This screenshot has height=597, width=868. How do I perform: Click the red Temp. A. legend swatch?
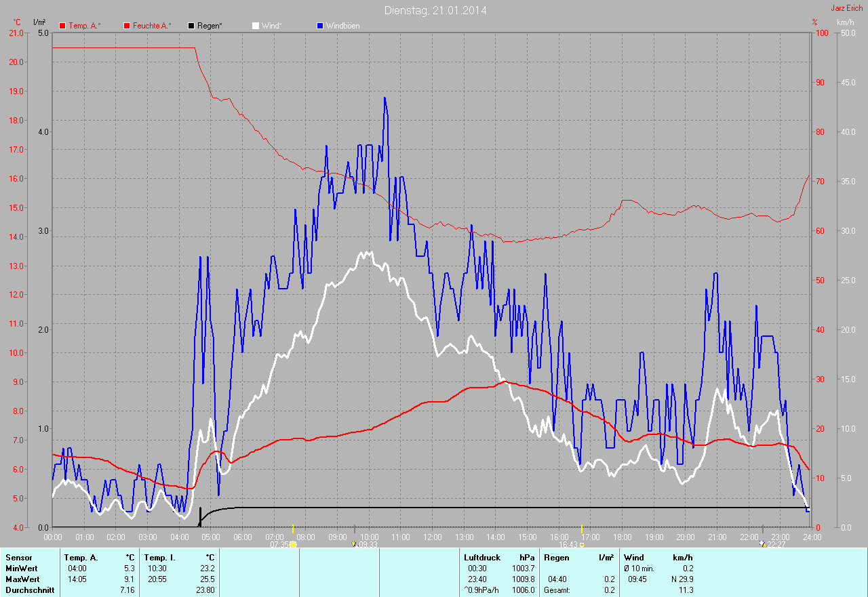(x=63, y=26)
